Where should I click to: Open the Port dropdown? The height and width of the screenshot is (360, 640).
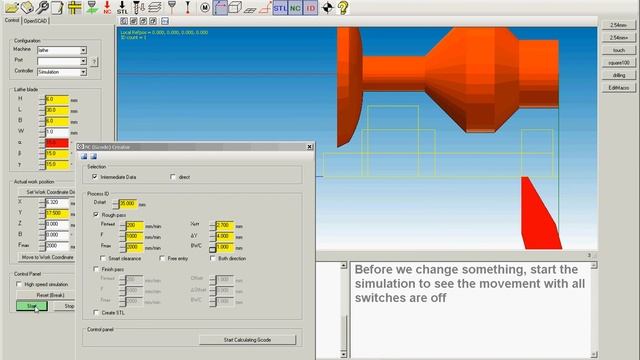83,61
